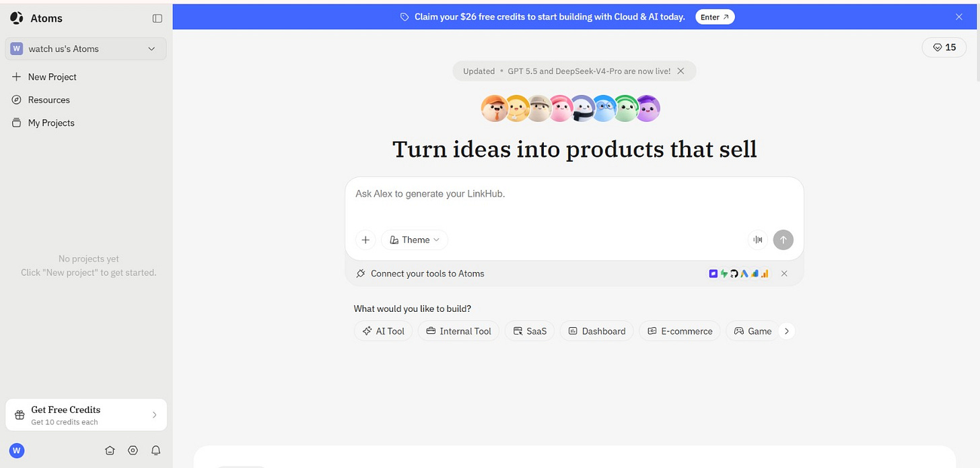The width and height of the screenshot is (980, 468).
Task: Click 'What would you like to build?' text
Action: tap(413, 308)
